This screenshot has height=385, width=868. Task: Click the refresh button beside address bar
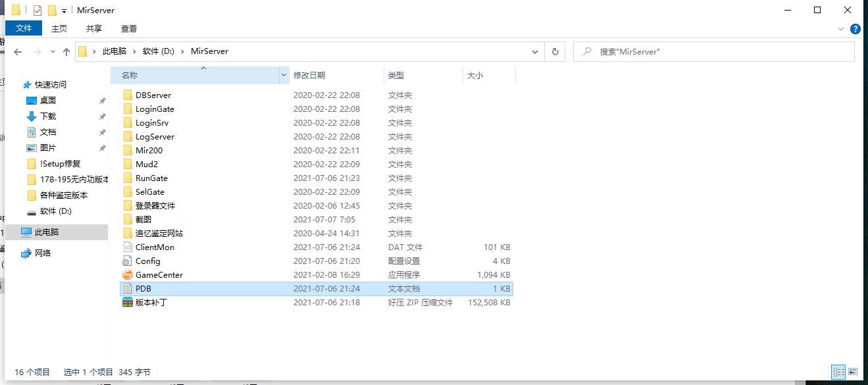coord(555,51)
